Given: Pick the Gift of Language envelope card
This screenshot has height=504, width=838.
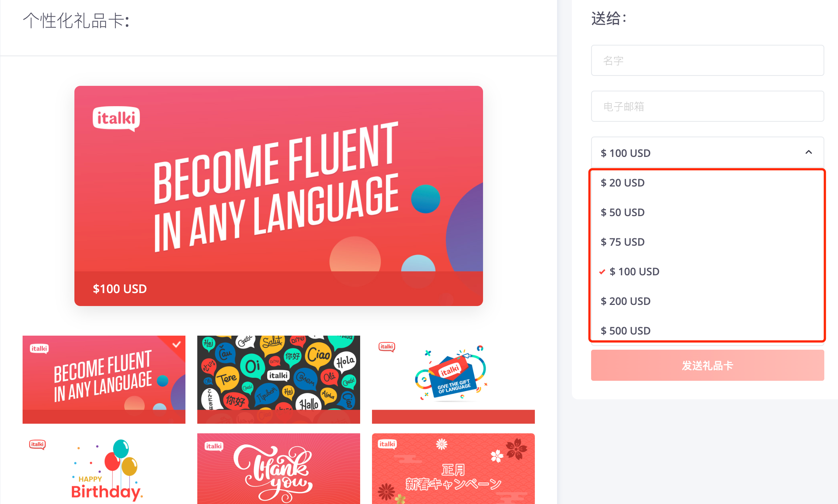Looking at the screenshot, I should 453,379.
